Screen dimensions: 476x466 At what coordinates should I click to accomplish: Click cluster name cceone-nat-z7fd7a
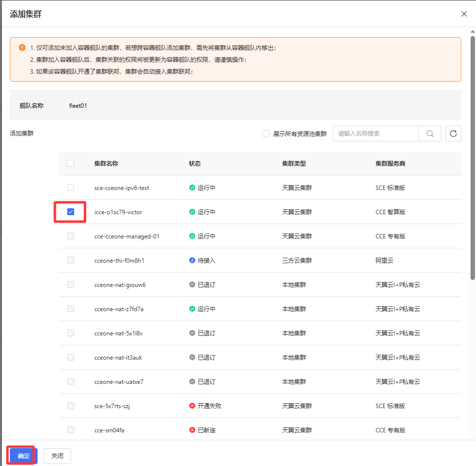(119, 309)
